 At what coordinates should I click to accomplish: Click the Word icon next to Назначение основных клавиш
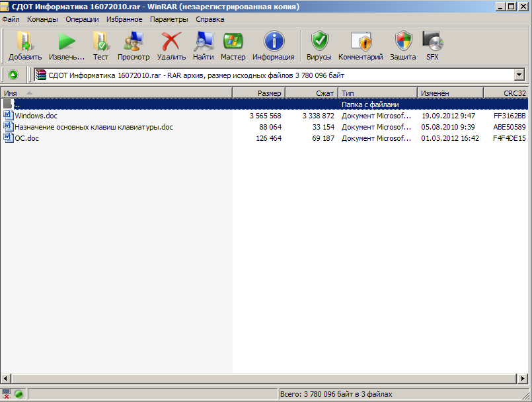(x=8, y=126)
